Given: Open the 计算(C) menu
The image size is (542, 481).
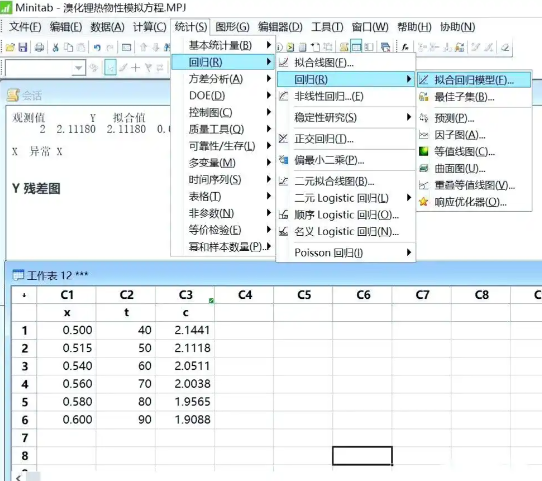Looking at the screenshot, I should click(x=150, y=27).
